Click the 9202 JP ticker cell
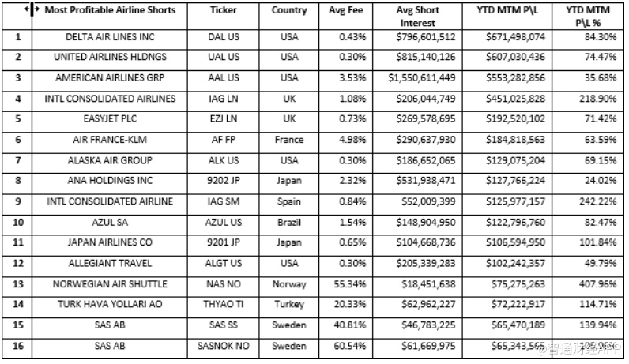 point(224,181)
